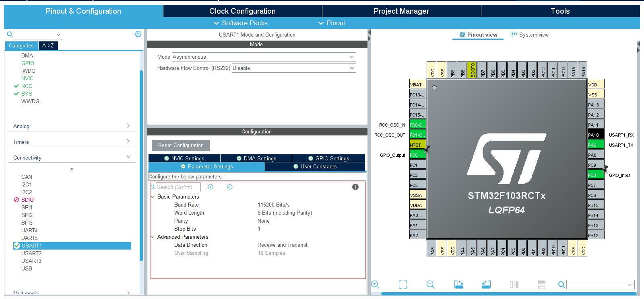
Task: Go to next search result arrow icon
Action: click(x=230, y=187)
